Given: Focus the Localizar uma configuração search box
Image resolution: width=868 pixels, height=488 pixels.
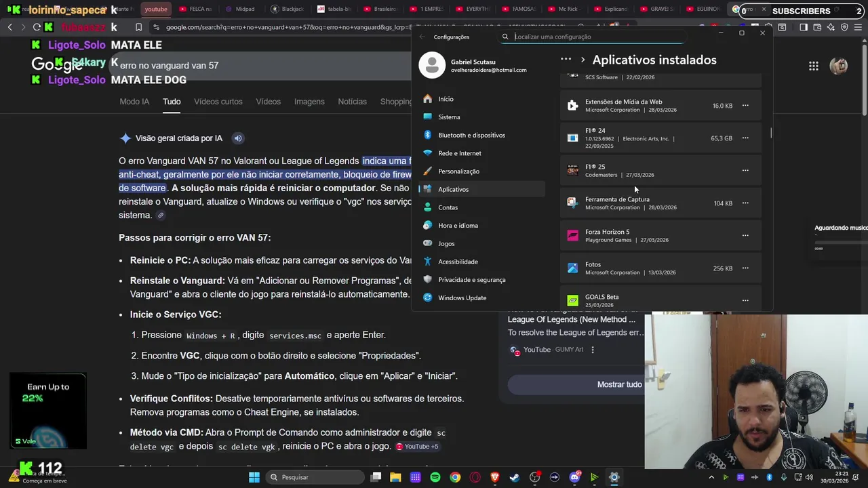Looking at the screenshot, I should (593, 37).
